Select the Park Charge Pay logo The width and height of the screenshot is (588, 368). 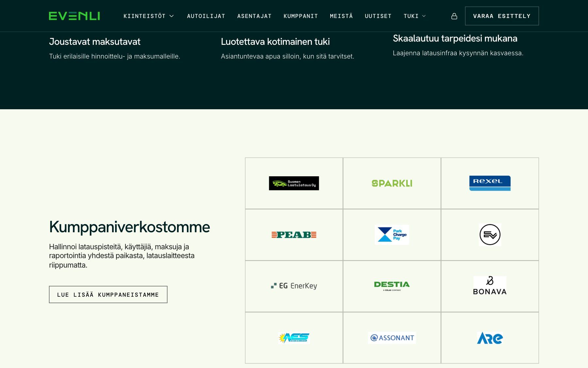[x=392, y=235]
